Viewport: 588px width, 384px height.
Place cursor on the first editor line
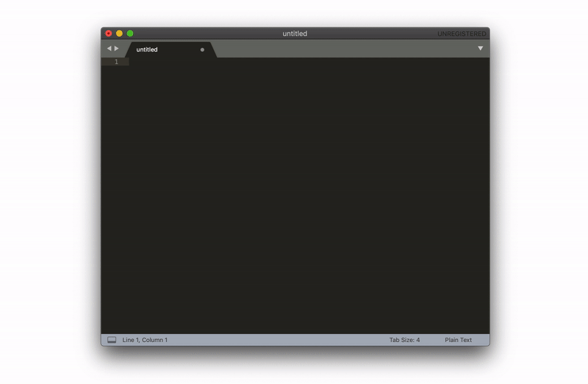pos(294,62)
